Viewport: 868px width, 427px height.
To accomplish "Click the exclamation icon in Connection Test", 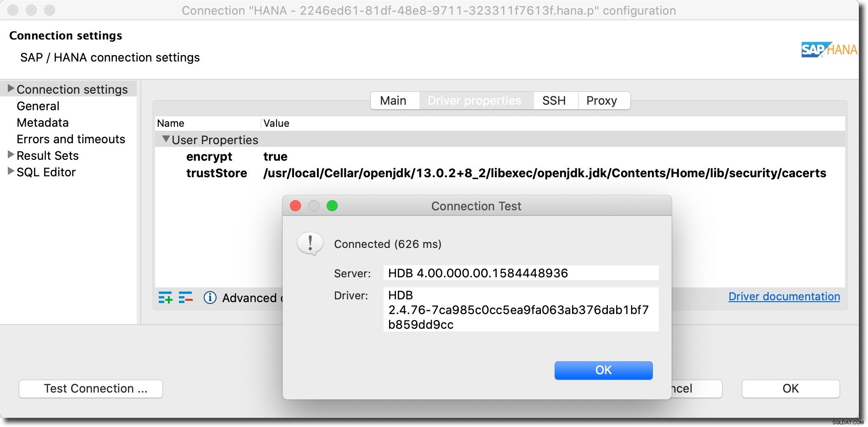I will 310,244.
